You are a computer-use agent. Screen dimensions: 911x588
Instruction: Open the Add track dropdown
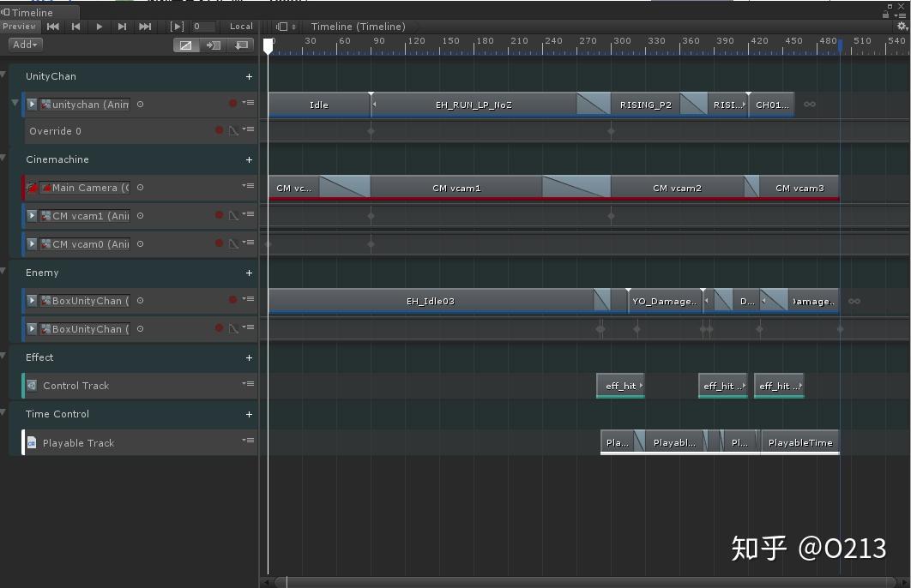tap(24, 45)
